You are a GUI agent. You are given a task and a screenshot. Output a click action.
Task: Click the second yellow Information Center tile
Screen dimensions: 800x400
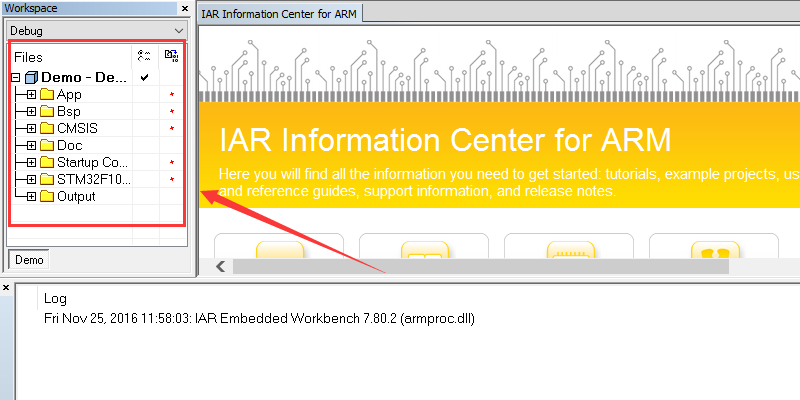click(424, 246)
